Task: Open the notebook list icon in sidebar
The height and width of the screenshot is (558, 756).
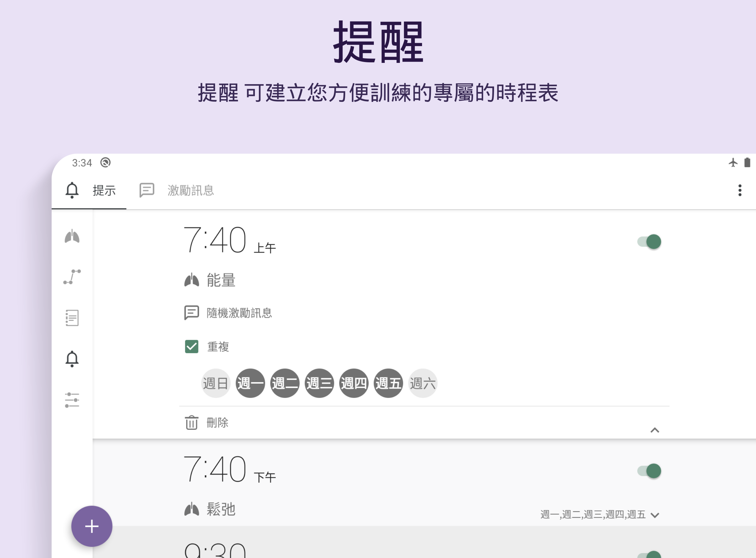Action: tap(72, 318)
